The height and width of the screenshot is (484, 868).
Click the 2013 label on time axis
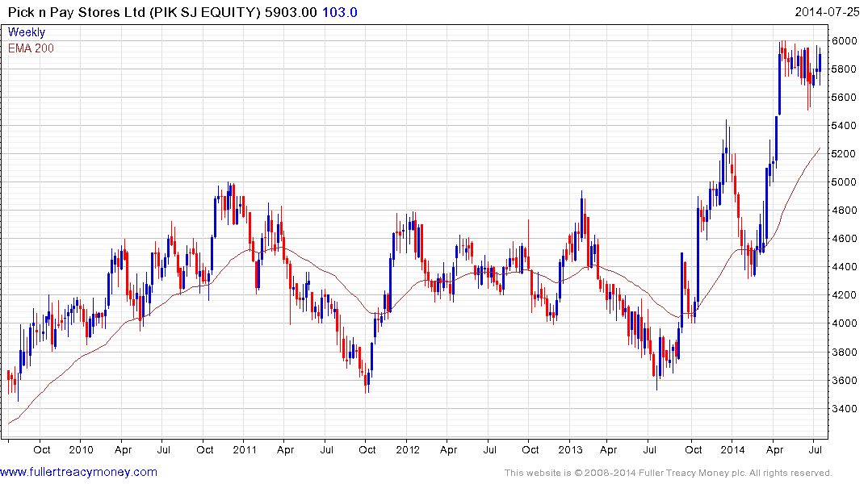click(571, 449)
